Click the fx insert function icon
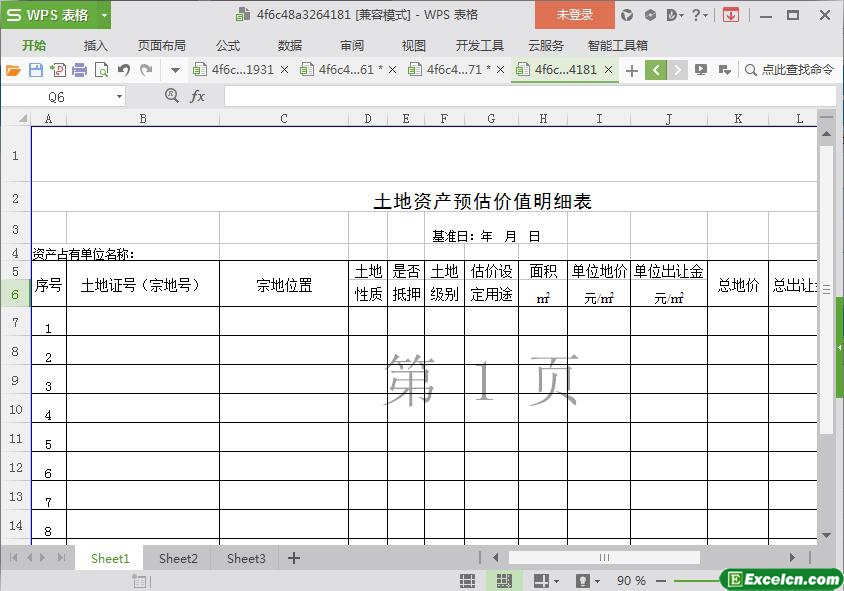This screenshot has height=591, width=844. 198,96
